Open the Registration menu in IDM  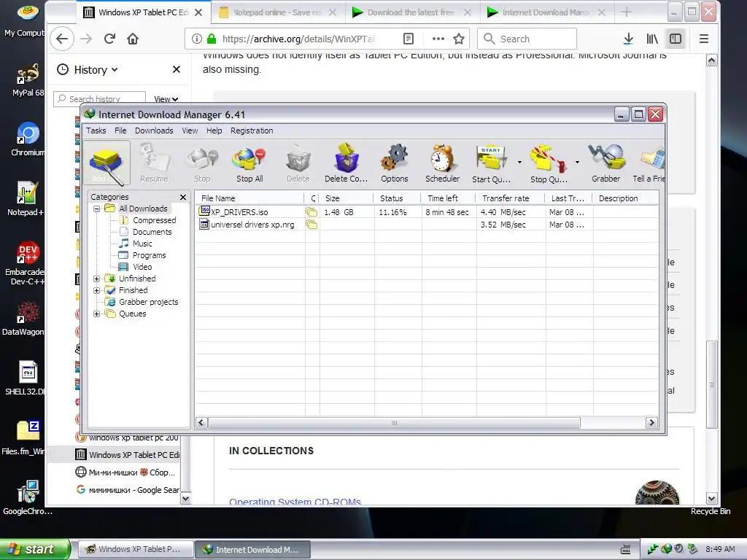click(x=252, y=131)
